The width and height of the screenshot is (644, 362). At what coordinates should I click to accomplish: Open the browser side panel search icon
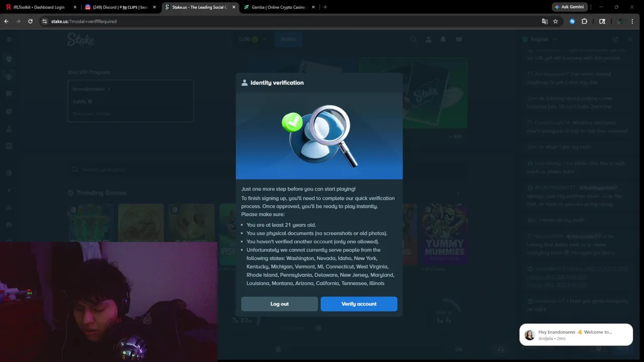(602, 21)
